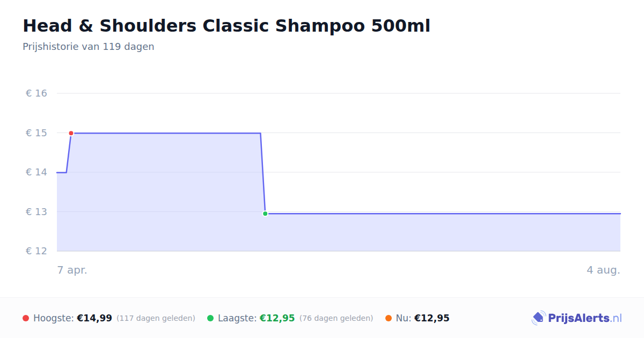Viewport: 644px width, 338px height.
Task: Click the 117 dagen geleden note
Action: tap(156, 318)
